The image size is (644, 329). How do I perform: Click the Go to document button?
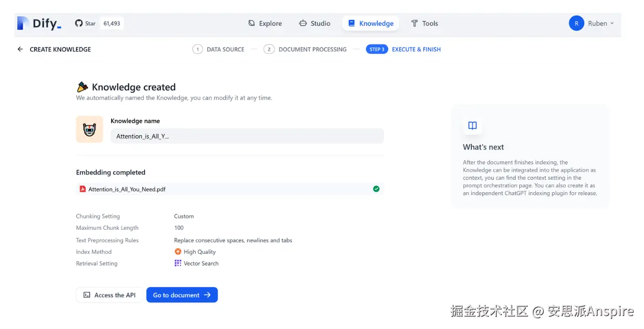coord(182,295)
